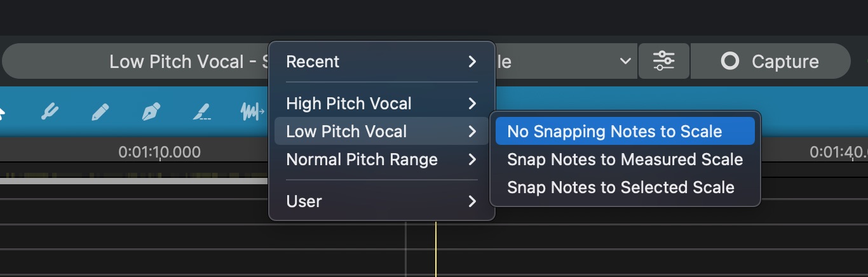
Task: Open the preset settings sliders icon
Action: [x=664, y=62]
